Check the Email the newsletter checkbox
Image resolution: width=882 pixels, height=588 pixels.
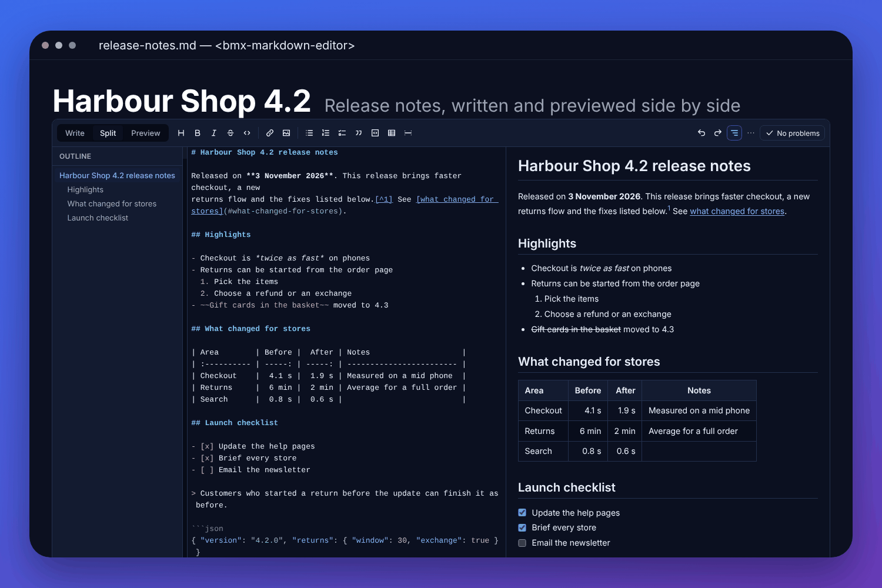(x=522, y=543)
